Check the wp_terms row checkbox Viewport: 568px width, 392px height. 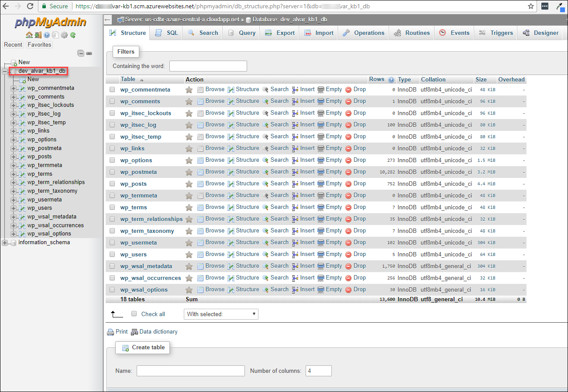coord(112,207)
